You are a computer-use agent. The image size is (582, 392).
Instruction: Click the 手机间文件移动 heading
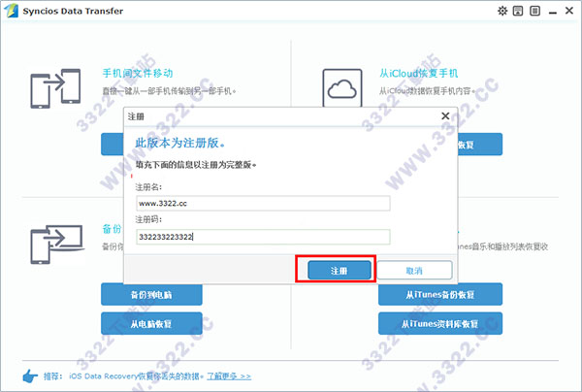tap(138, 73)
